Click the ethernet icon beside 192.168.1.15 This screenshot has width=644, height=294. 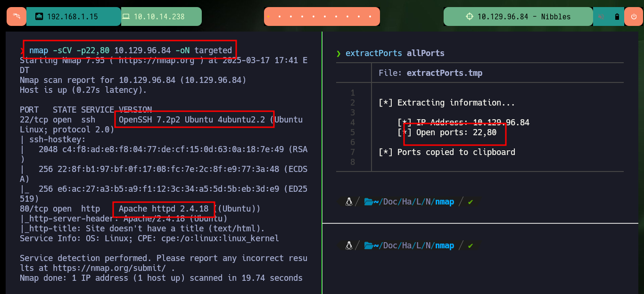pos(39,16)
